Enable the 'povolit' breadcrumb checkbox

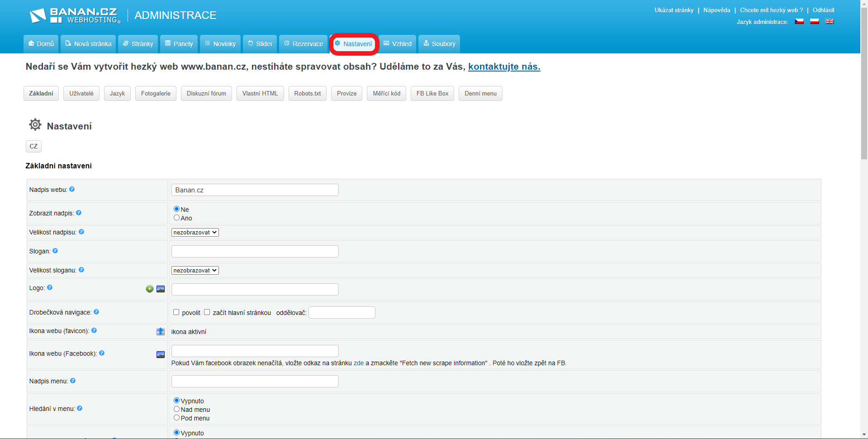(176, 312)
